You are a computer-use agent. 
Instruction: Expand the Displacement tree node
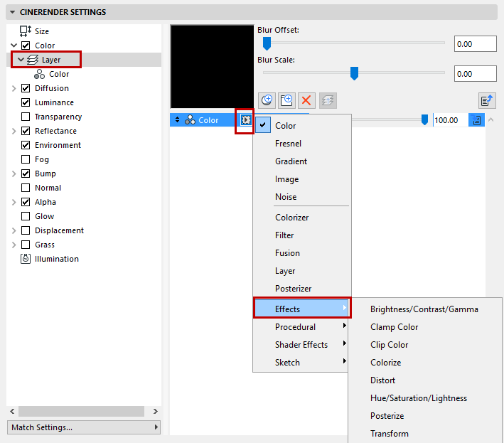click(x=14, y=230)
